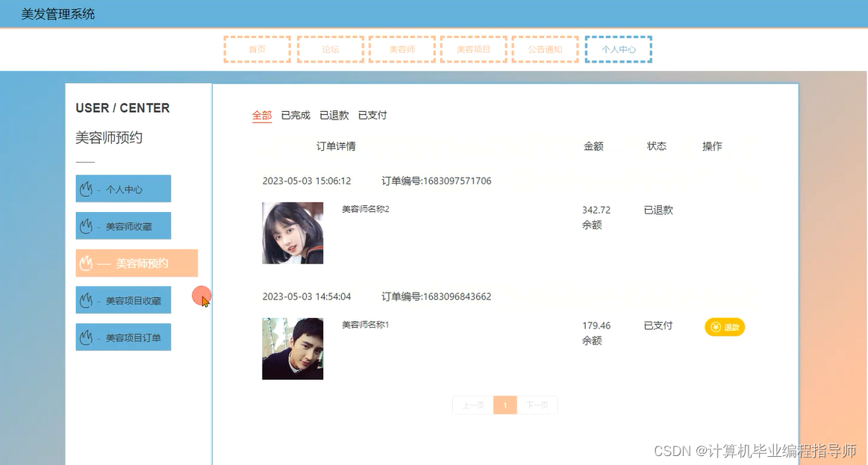
Task: Click the flame icon on 美容项目订单 button
Action: point(86,337)
